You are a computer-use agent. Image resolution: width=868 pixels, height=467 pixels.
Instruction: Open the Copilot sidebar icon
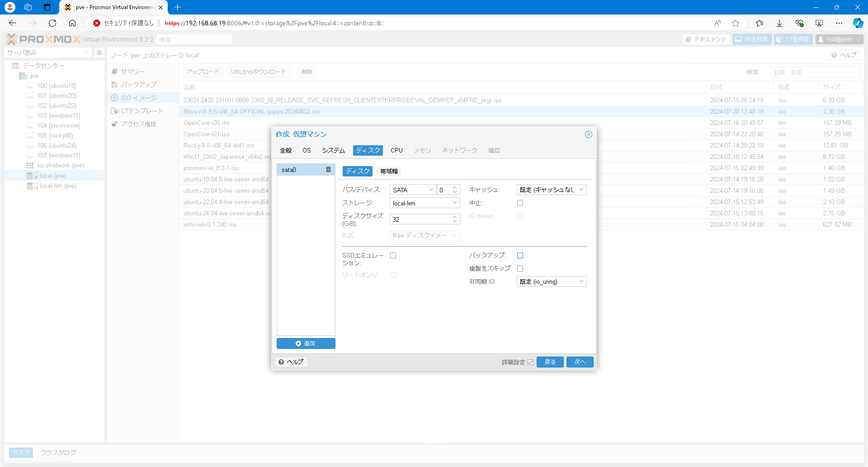pyautogui.click(x=858, y=23)
